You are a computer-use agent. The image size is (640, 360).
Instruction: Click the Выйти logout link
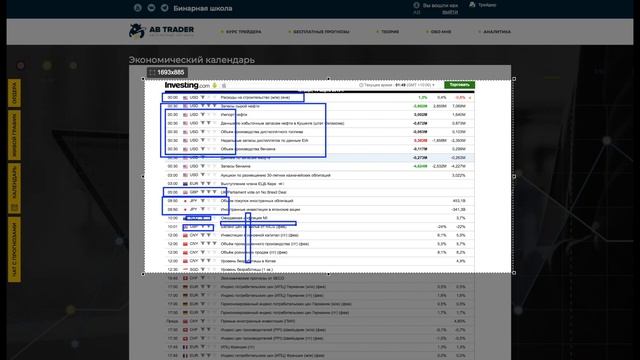pos(450,12)
